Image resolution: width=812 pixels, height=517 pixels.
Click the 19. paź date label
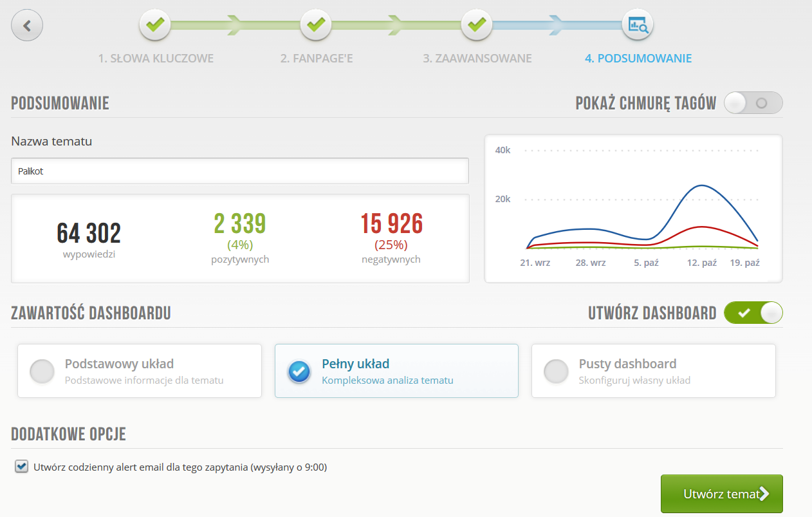click(745, 263)
